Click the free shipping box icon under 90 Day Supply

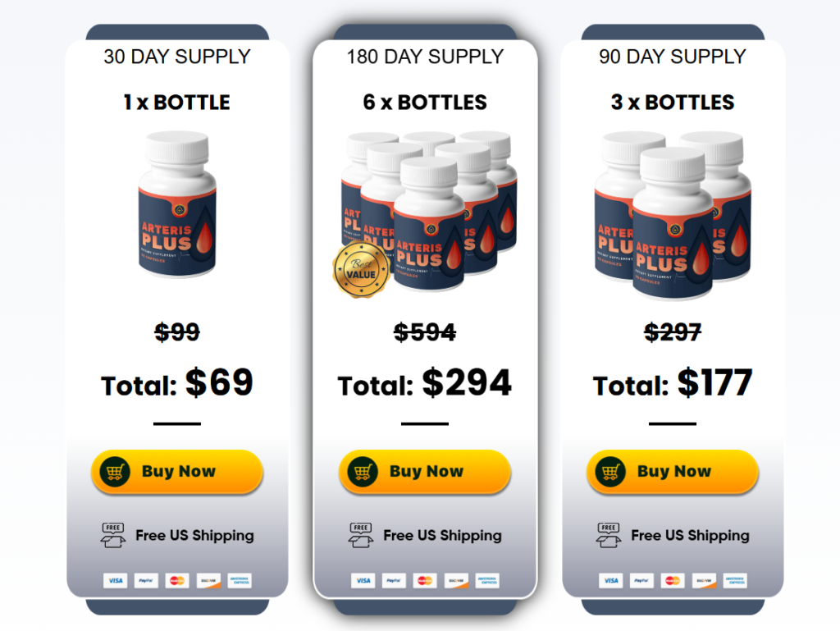point(609,535)
